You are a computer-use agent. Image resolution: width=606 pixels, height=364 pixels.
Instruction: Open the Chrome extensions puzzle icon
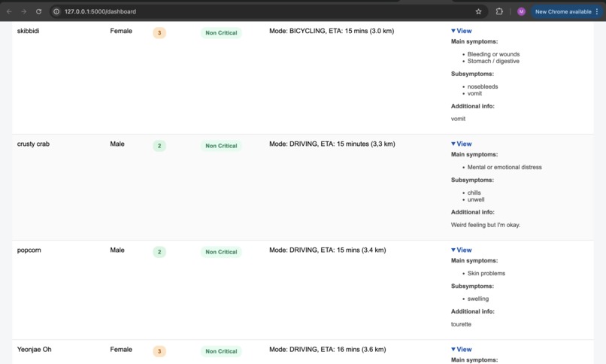point(499,11)
